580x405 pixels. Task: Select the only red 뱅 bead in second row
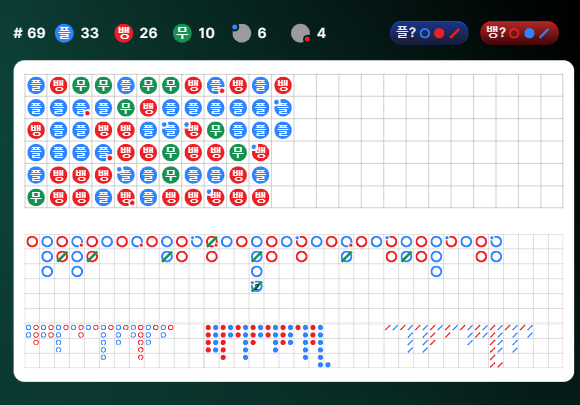point(148,108)
